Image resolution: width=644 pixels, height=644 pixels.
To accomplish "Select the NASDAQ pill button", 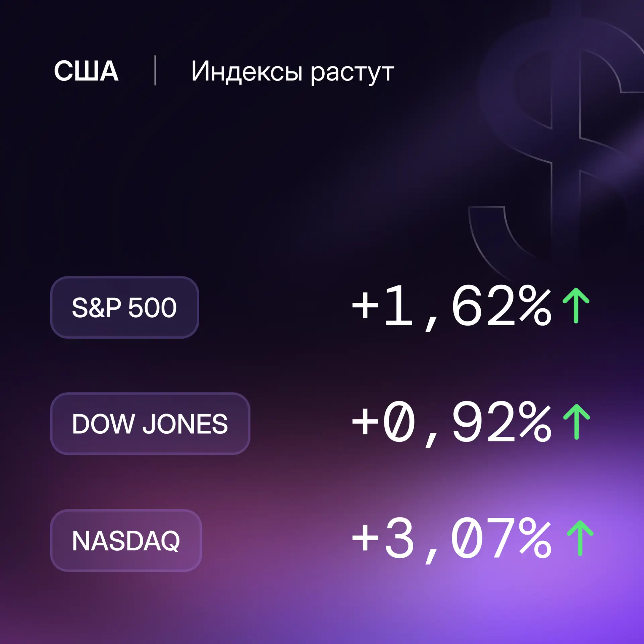I will [126, 540].
